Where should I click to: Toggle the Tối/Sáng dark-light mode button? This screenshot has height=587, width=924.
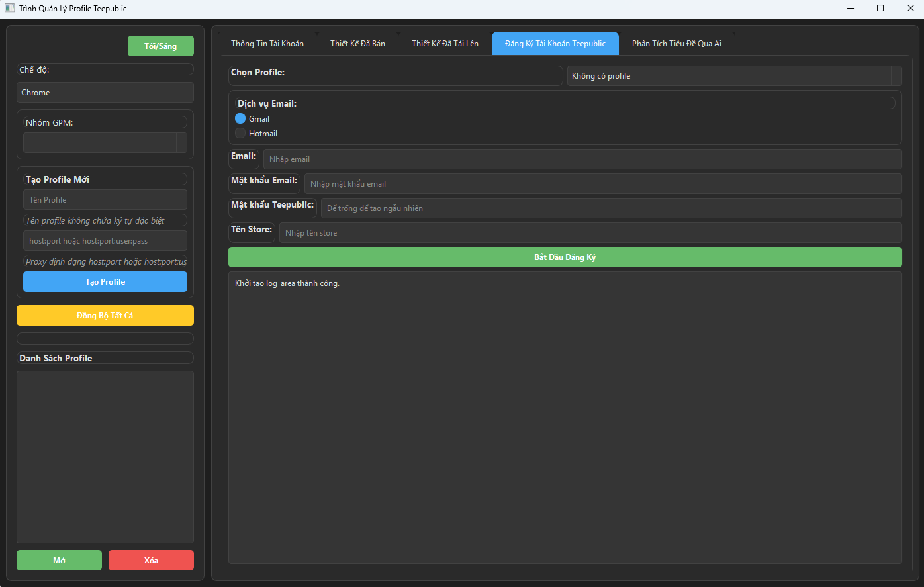tap(160, 46)
